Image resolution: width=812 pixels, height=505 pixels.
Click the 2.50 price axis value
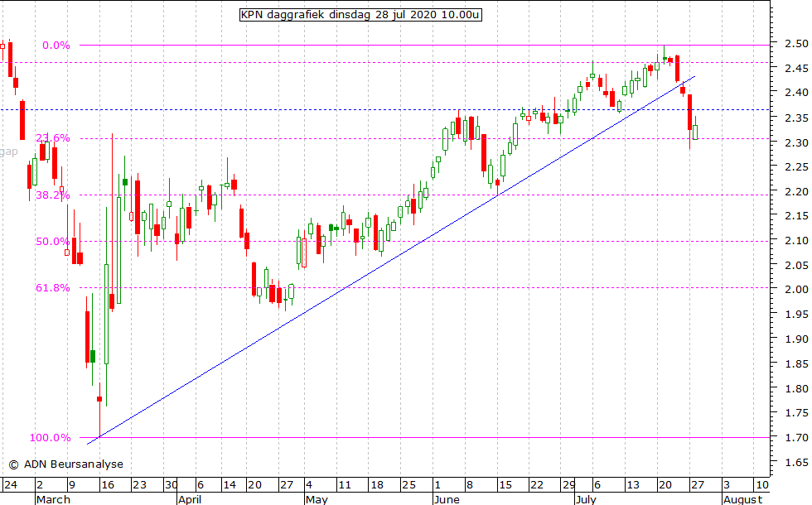796,43
